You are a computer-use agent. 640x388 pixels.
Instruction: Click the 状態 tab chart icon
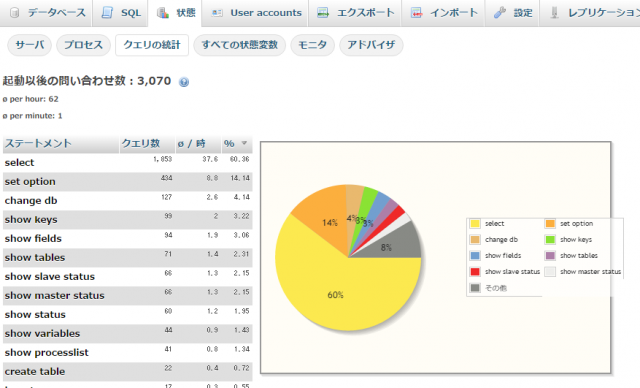[163, 13]
